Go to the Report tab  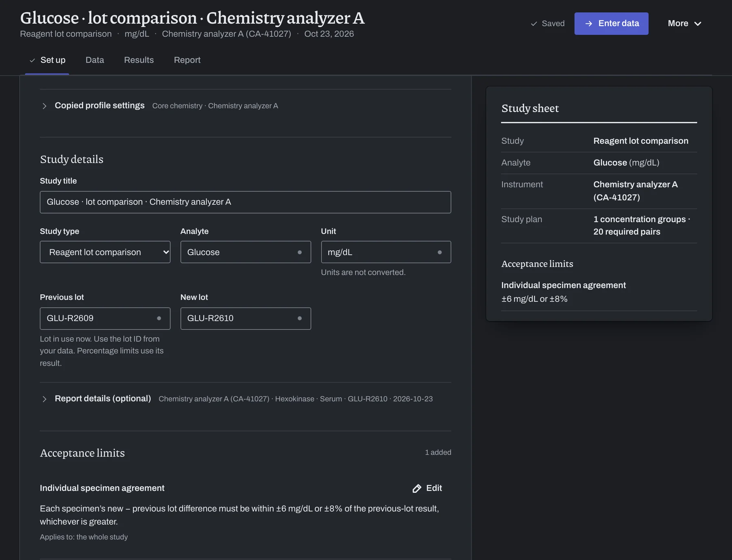[187, 60]
